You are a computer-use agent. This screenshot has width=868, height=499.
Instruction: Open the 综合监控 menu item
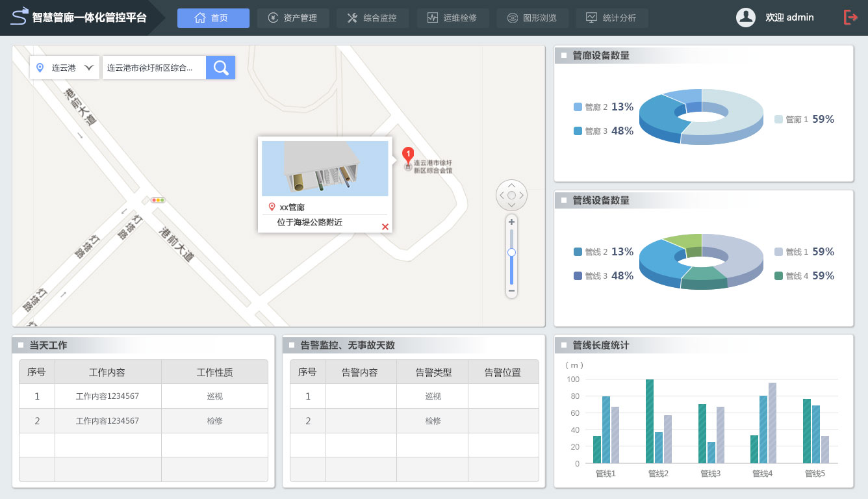372,18
